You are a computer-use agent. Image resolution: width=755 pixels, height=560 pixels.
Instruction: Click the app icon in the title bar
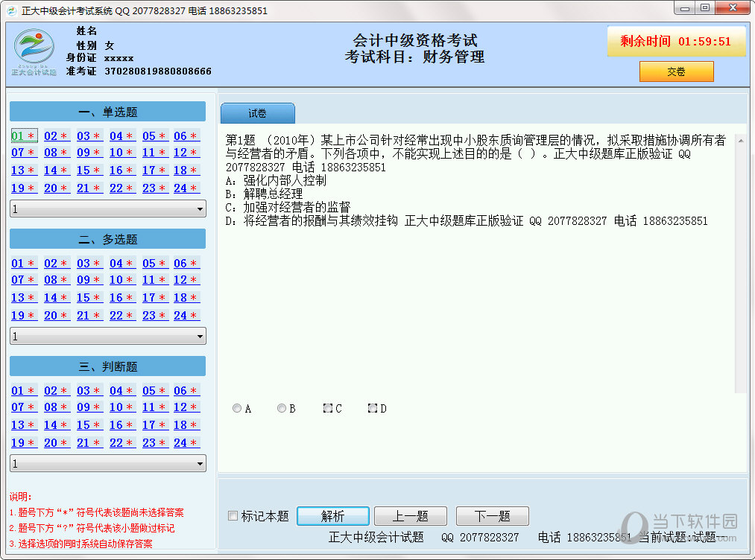pyautogui.click(x=12, y=10)
